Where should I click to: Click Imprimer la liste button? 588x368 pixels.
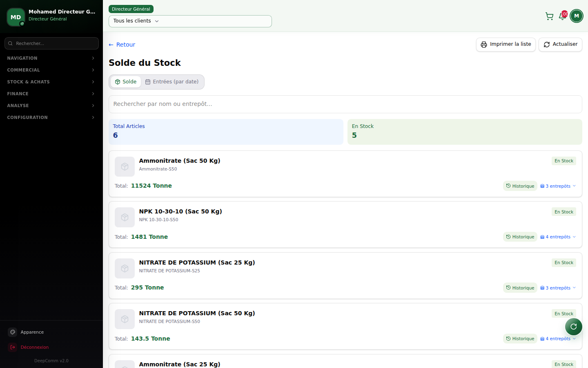pyautogui.click(x=506, y=45)
